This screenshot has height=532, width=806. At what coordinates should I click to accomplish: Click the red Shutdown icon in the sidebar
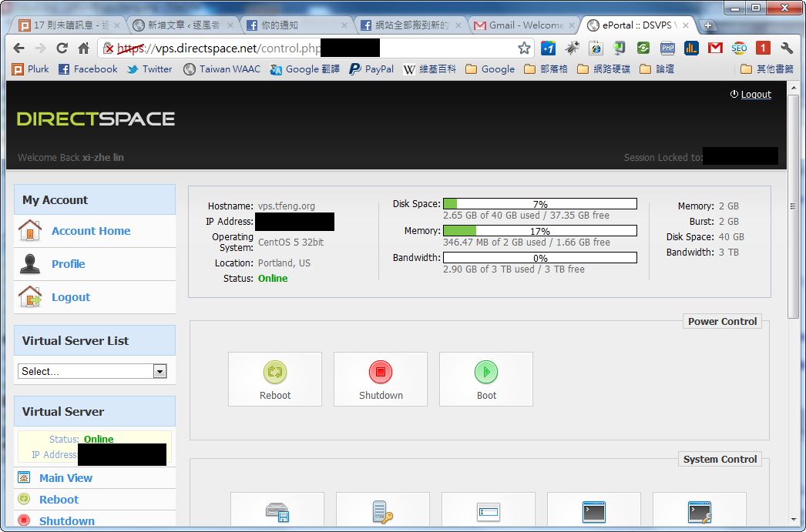(24, 520)
